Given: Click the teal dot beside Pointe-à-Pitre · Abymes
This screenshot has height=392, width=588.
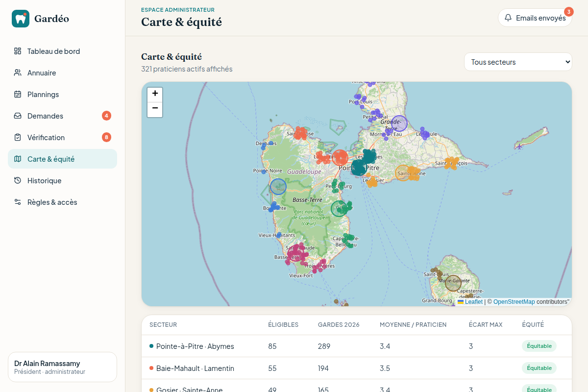Looking at the screenshot, I should coord(151,346).
